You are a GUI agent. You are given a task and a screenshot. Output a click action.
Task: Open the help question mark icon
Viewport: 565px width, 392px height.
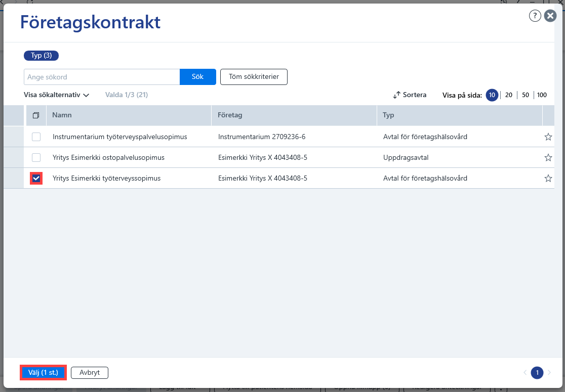point(535,16)
